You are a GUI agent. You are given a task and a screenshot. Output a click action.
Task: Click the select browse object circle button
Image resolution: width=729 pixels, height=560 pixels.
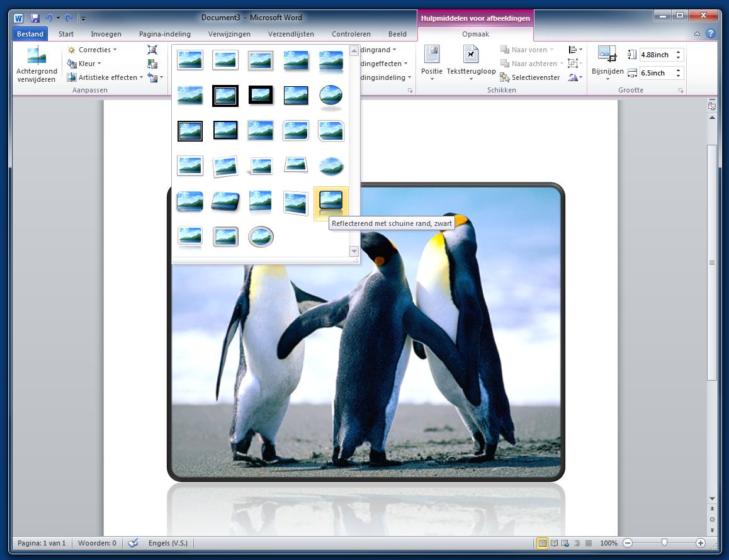pyautogui.click(x=712, y=520)
